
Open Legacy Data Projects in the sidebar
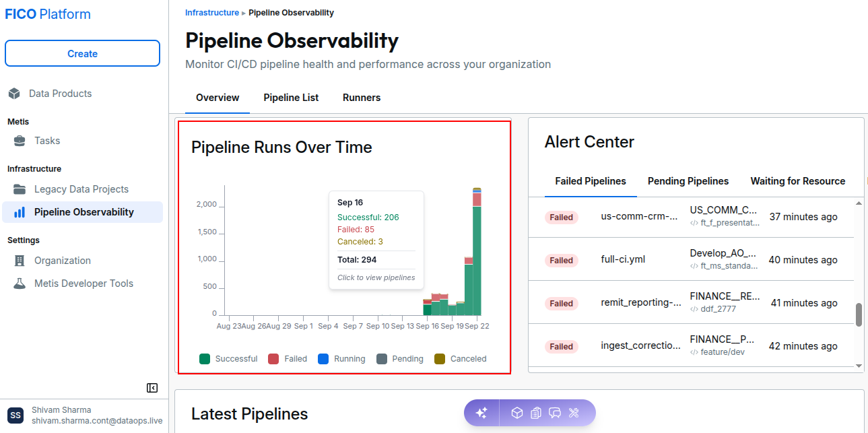82,189
